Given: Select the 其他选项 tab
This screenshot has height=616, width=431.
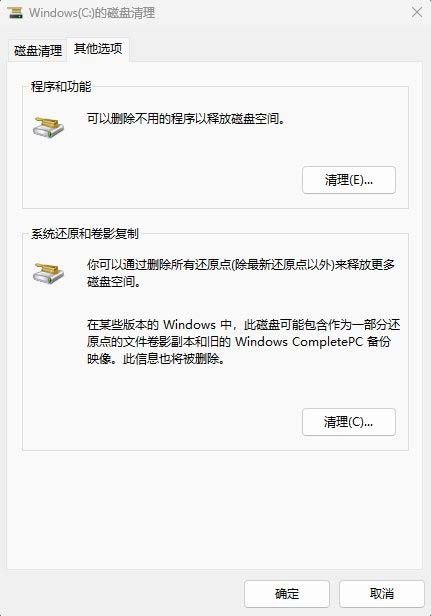Looking at the screenshot, I should (98, 49).
